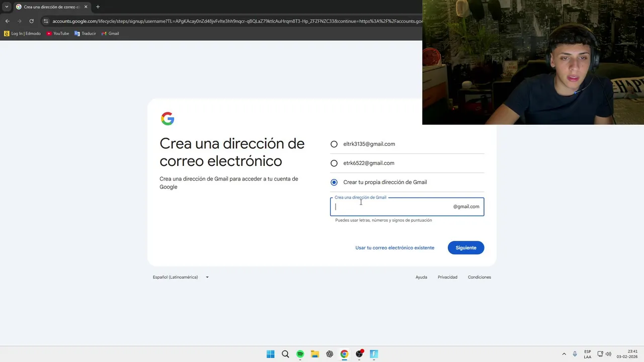This screenshot has width=644, height=362.
Task: Open the Privacidad link
Action: point(447,277)
